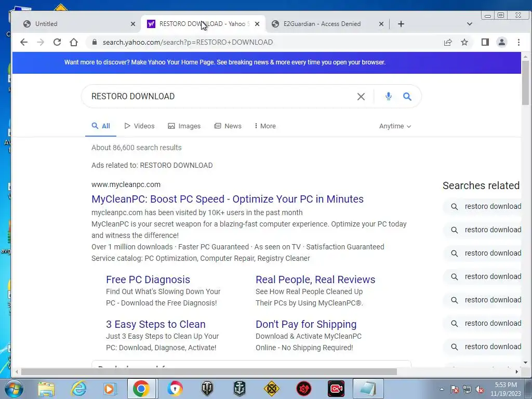Open the Windows Start menu
Viewport: 532px width, 399px height.
(x=13, y=389)
